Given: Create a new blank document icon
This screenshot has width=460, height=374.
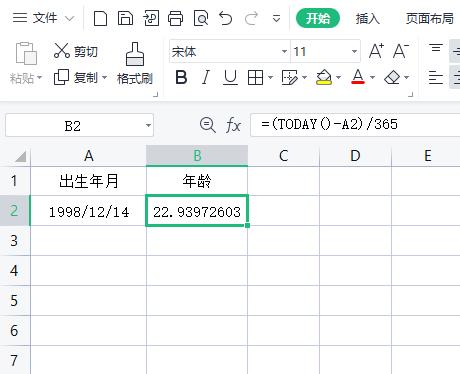Looking at the screenshot, I should 100,18.
